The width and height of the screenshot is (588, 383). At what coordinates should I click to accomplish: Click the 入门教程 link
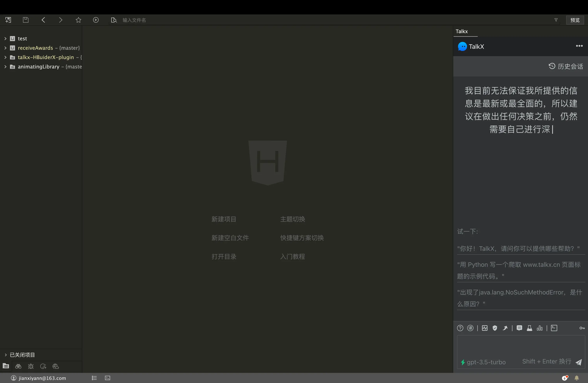pyautogui.click(x=292, y=257)
